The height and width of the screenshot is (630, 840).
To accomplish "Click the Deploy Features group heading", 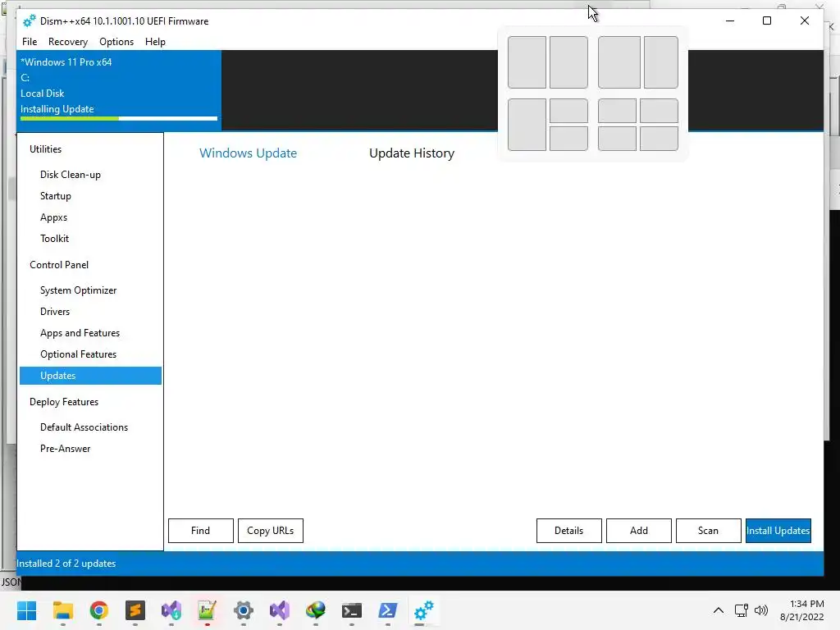I will [x=64, y=402].
